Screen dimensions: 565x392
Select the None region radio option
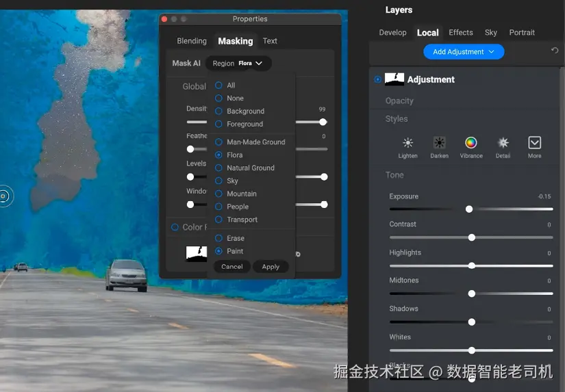point(218,99)
